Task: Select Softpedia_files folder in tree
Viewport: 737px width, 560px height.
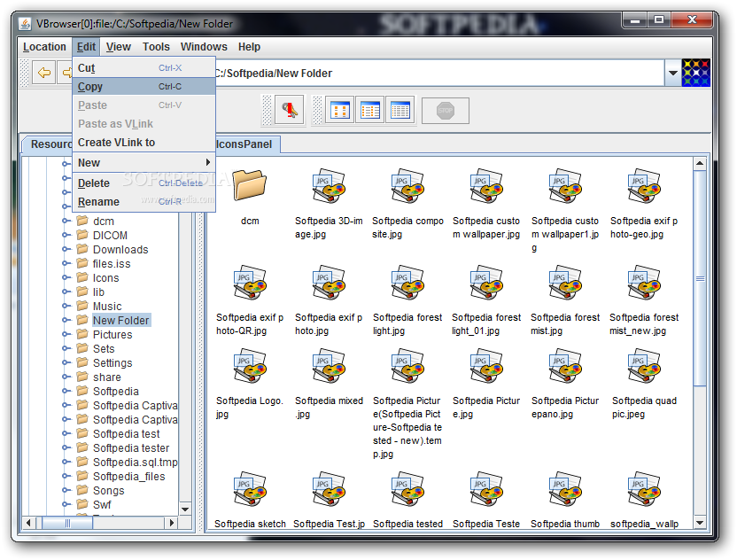Action: [128, 477]
